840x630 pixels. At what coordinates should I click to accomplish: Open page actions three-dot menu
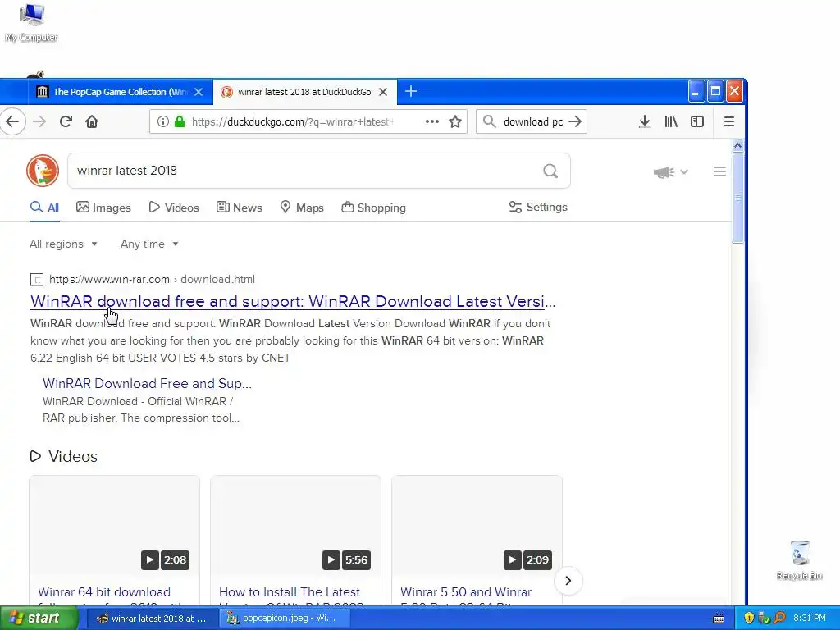tap(431, 121)
